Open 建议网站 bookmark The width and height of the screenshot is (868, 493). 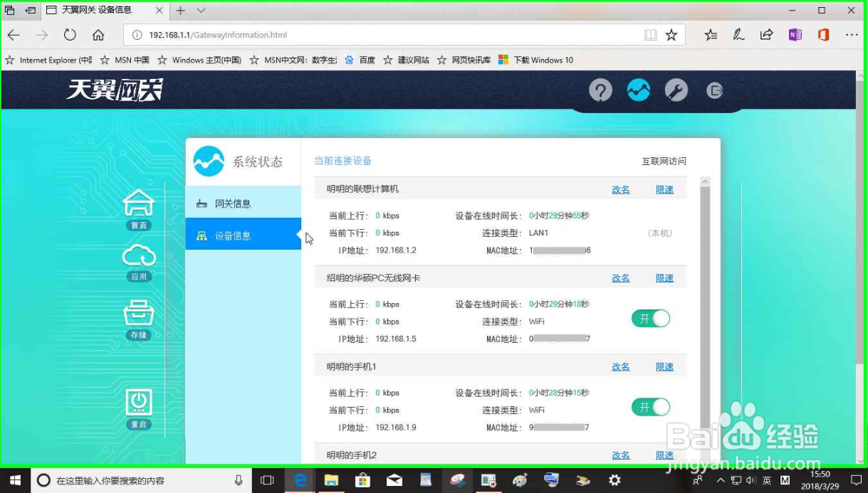pos(406,60)
